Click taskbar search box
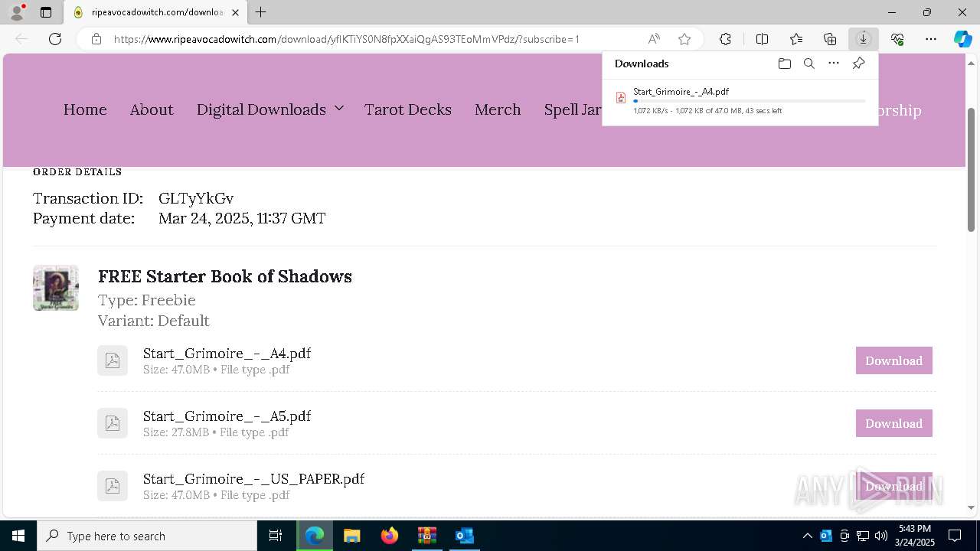The width and height of the screenshot is (980, 551). point(147,536)
